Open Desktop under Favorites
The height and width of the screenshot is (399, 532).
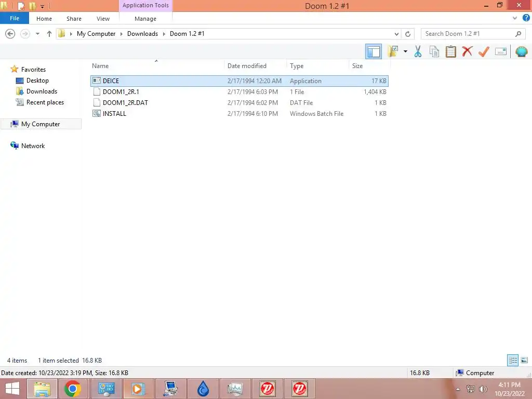click(37, 81)
